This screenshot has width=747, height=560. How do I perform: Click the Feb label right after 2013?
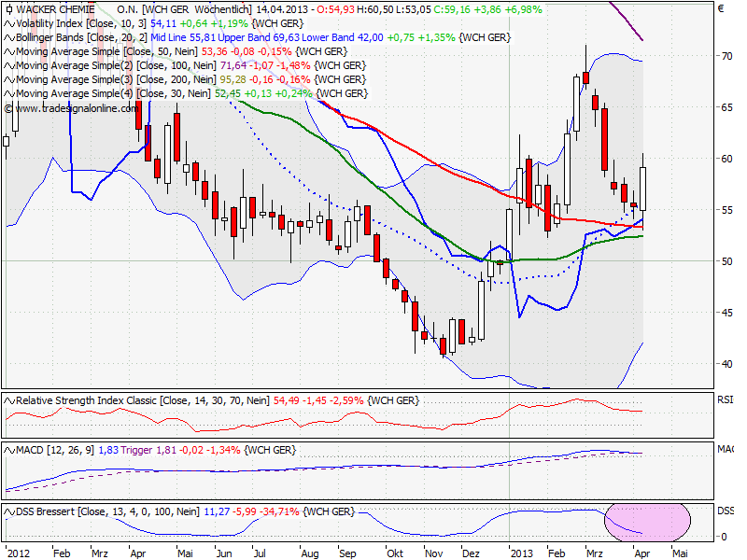click(557, 553)
